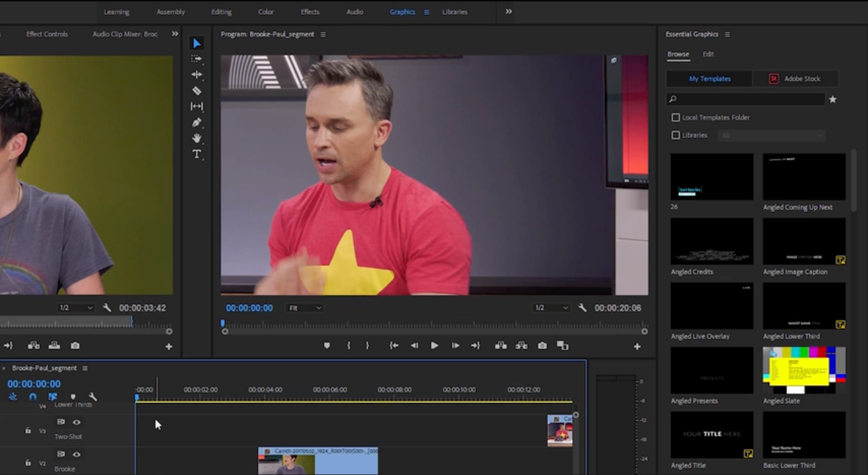This screenshot has height=475, width=868.
Task: Select the Pen tool
Action: pyautogui.click(x=197, y=122)
